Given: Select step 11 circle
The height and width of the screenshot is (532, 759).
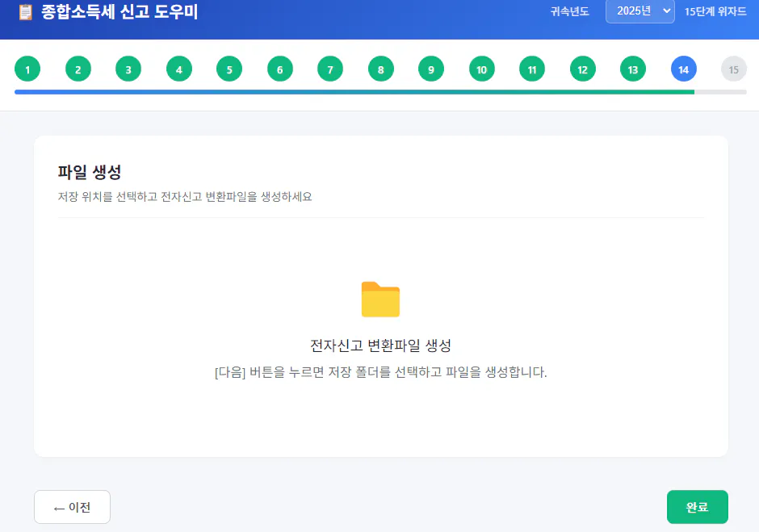Looking at the screenshot, I should coord(532,69).
